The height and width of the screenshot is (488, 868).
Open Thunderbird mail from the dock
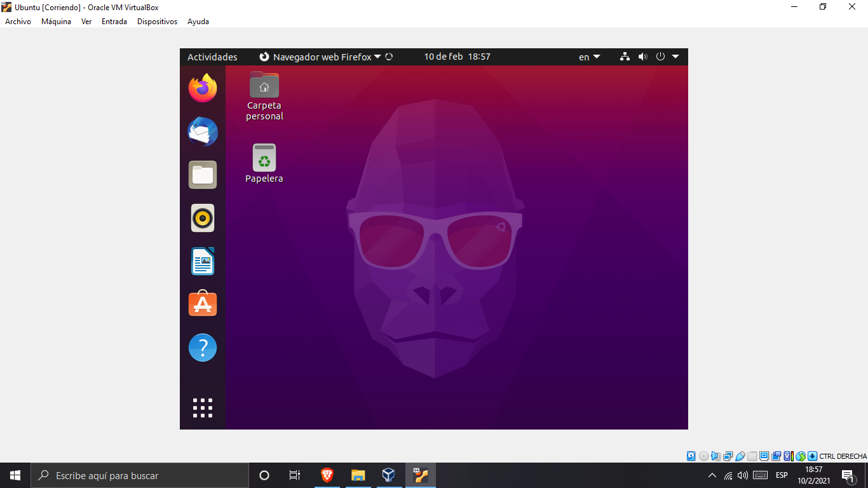coord(203,132)
